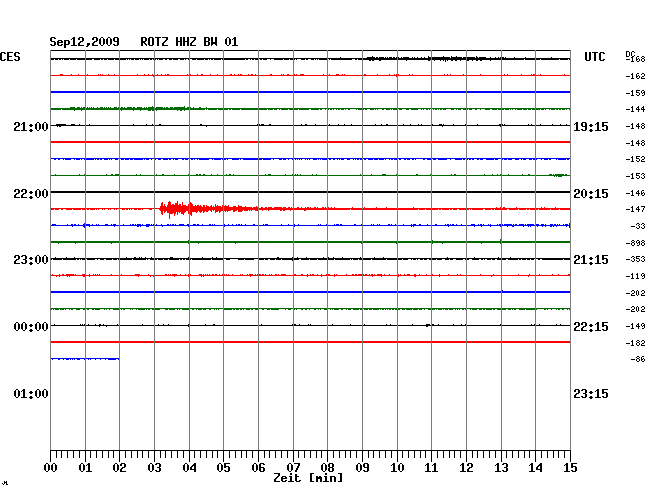Select the DC offset value -33
The height and width of the screenshot is (494, 650).
tap(638, 226)
